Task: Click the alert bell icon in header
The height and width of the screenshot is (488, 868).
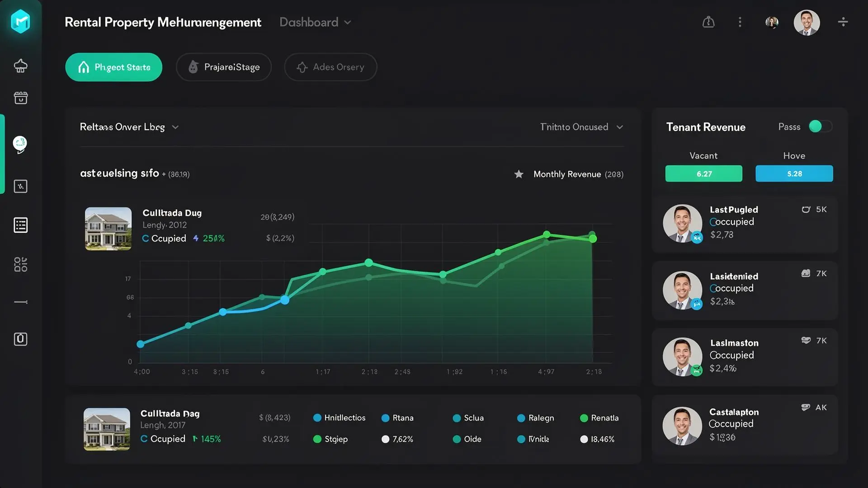Action: pyautogui.click(x=708, y=22)
